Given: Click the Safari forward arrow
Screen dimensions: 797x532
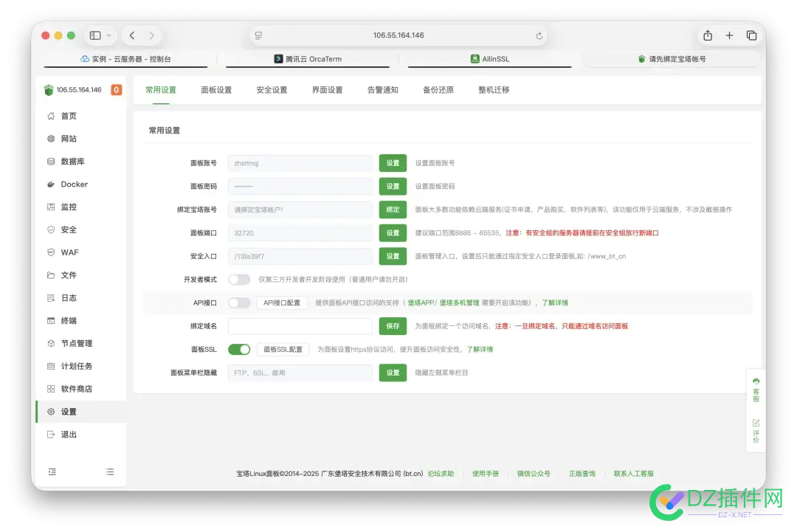Looking at the screenshot, I should [x=151, y=35].
